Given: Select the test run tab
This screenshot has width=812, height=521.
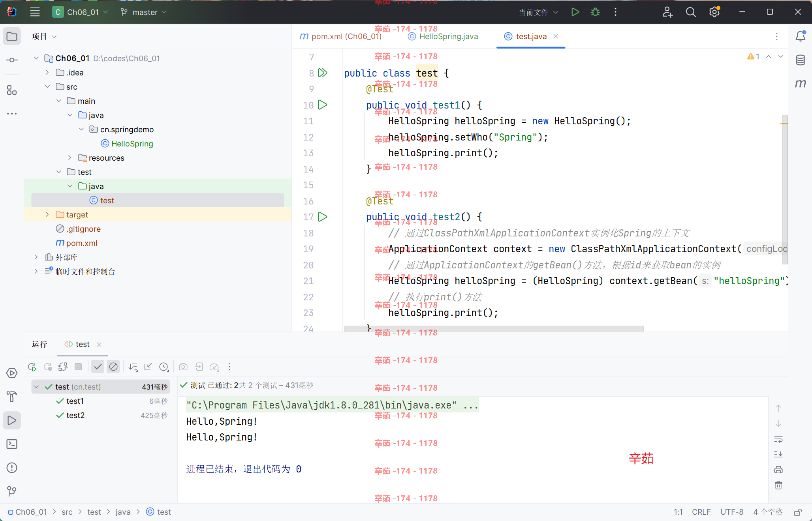Looking at the screenshot, I should pos(83,345).
